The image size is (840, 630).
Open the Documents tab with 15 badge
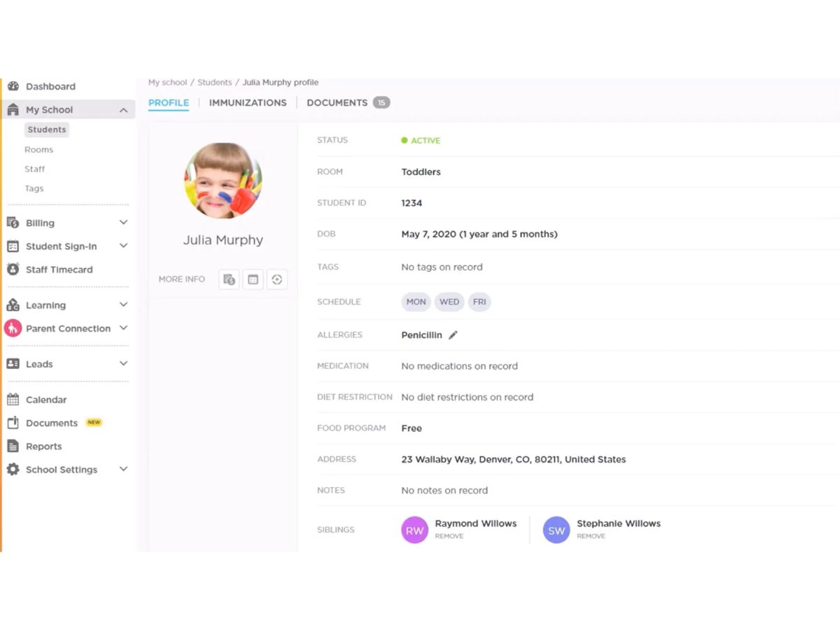[x=348, y=103]
